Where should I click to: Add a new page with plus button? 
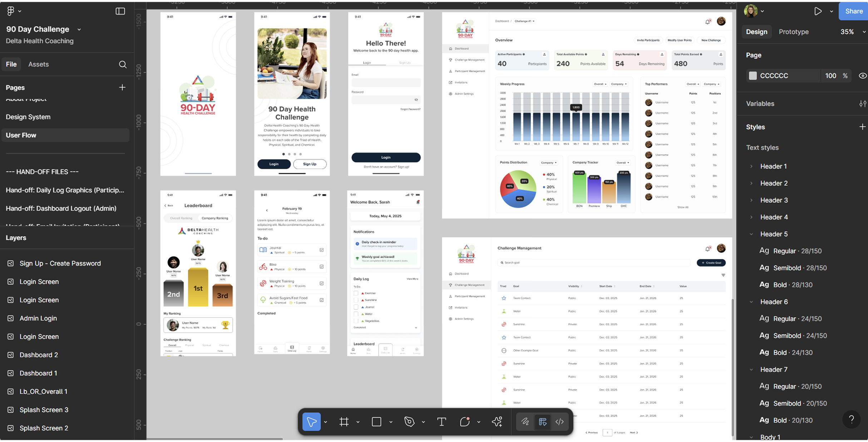click(122, 88)
